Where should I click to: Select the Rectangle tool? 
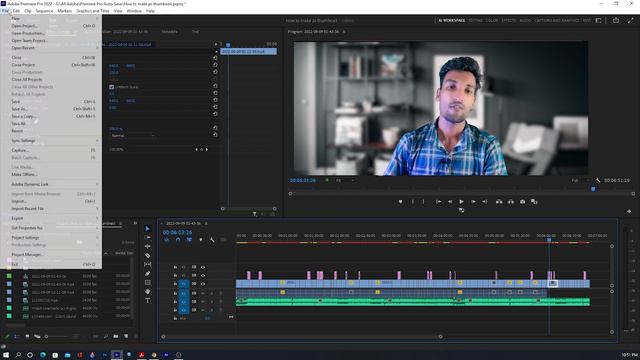tap(148, 282)
